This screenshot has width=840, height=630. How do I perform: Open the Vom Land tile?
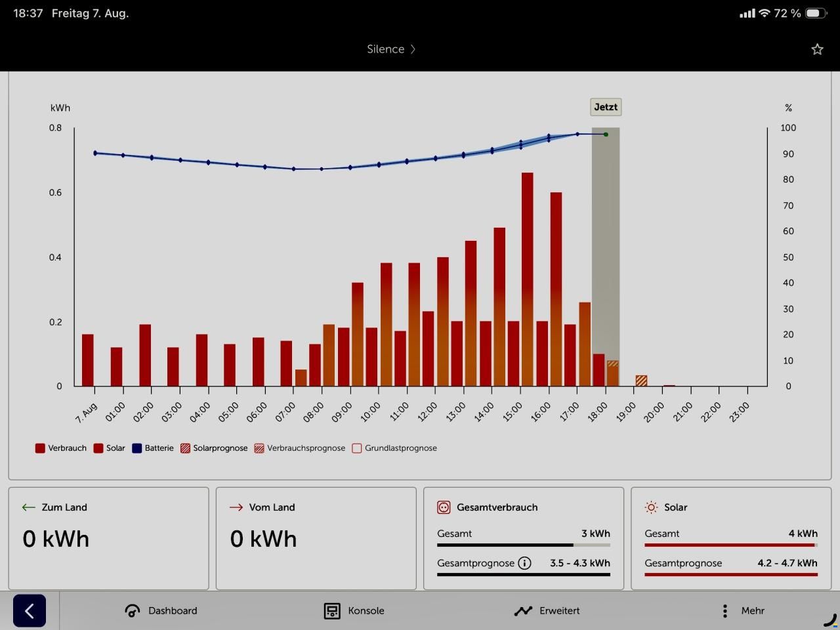coord(316,538)
